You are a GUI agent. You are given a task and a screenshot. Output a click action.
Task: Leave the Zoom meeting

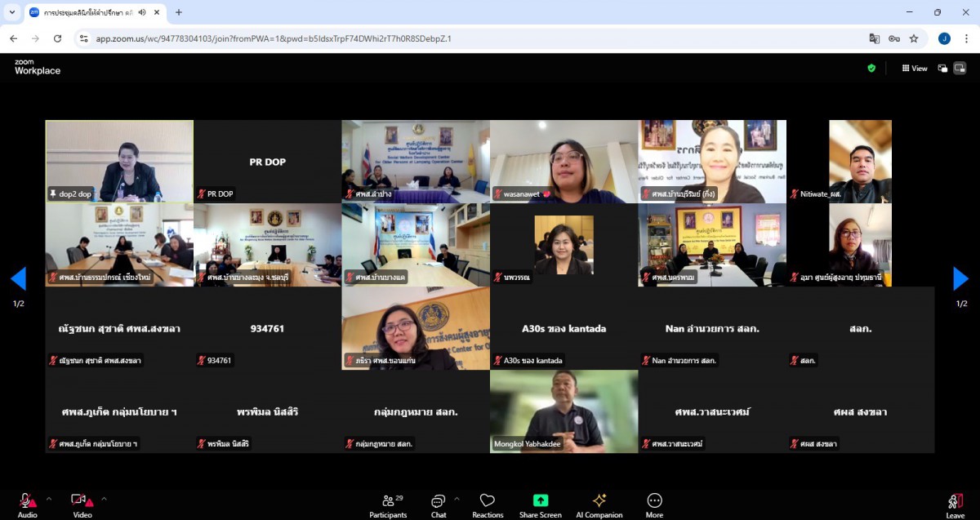[x=955, y=501]
